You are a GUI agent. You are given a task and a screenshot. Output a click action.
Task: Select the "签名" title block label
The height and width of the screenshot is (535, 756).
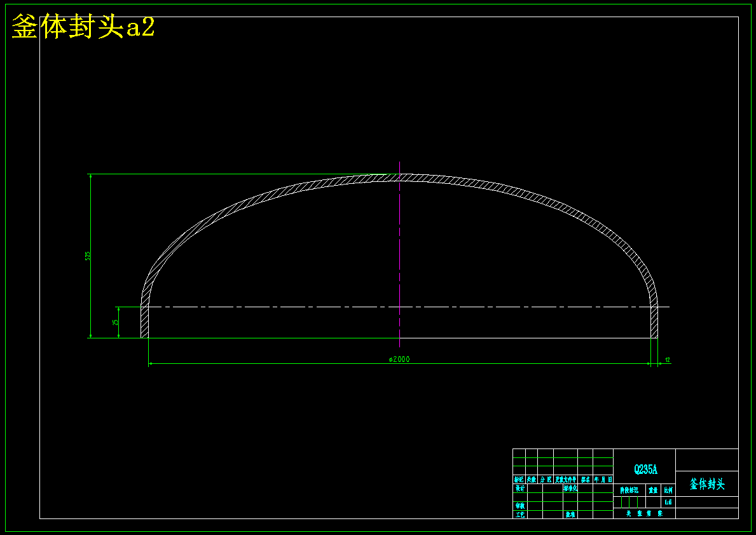pyautogui.click(x=586, y=480)
